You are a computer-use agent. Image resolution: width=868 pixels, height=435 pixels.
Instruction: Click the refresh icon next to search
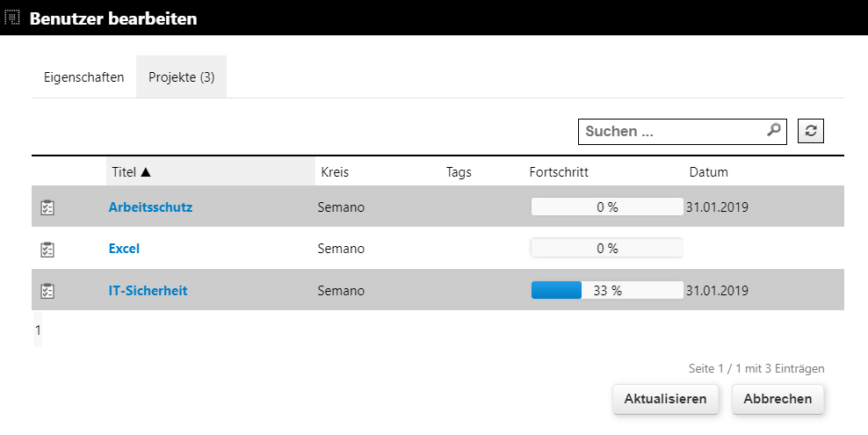(810, 131)
